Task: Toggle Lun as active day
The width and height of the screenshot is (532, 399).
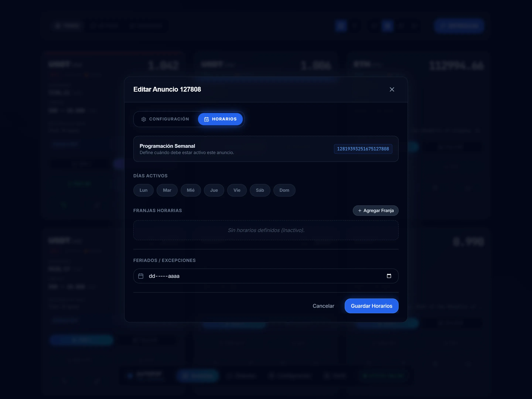Action: [143, 190]
